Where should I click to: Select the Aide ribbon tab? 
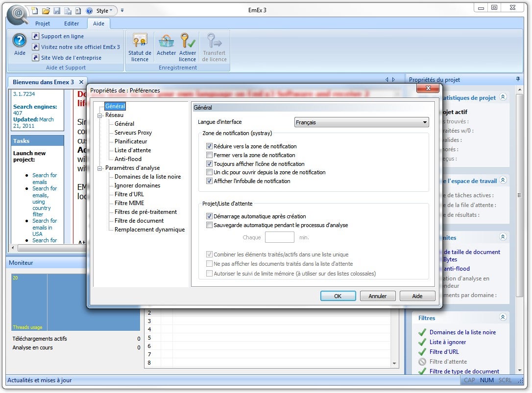99,23
